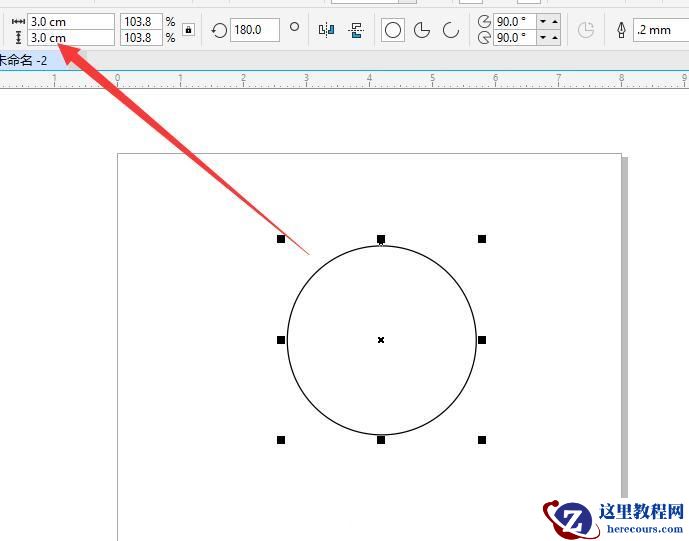The image size is (689, 541).
Task: Open the ending angle dropdown arrow
Action: [543, 38]
